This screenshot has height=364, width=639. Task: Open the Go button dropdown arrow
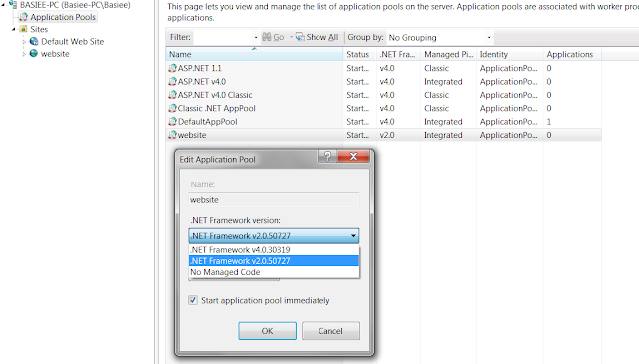(291, 37)
